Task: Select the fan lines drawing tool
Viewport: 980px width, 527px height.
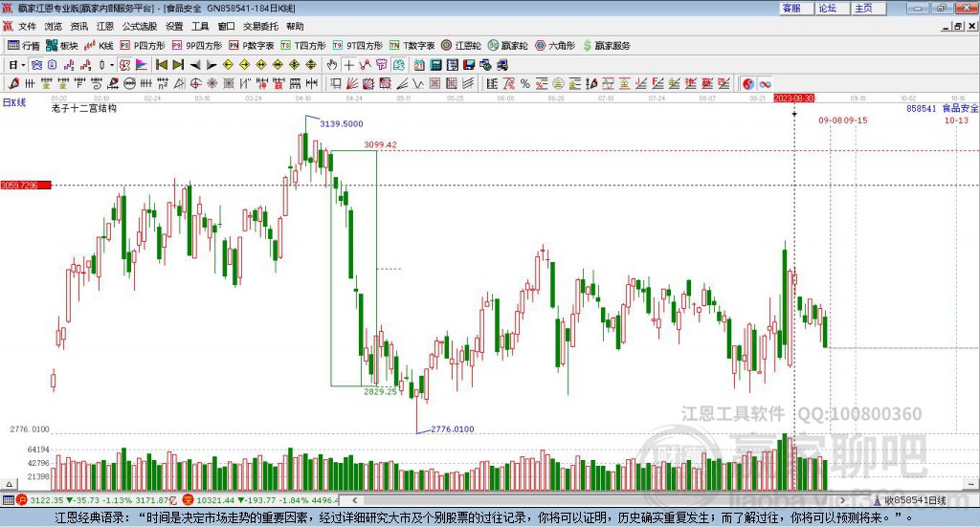Action: click(352, 83)
